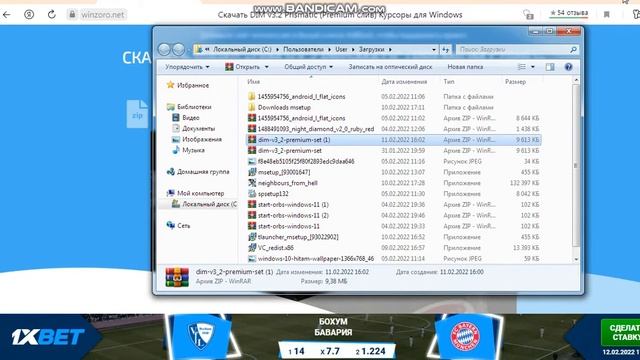This screenshot has height=360, width=640.
Task: Click the zip file icon on webpage
Action: [137, 114]
